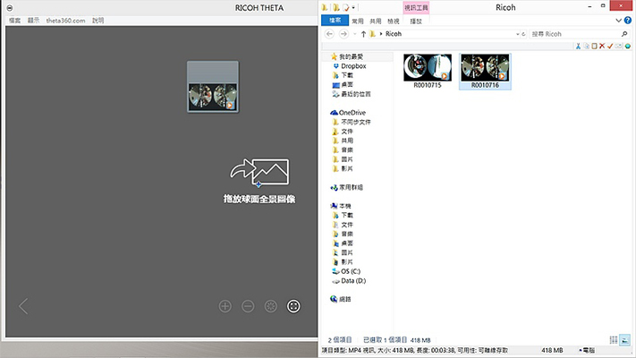Click the Explorer Back navigation arrow
644x358 pixels.
329,34
